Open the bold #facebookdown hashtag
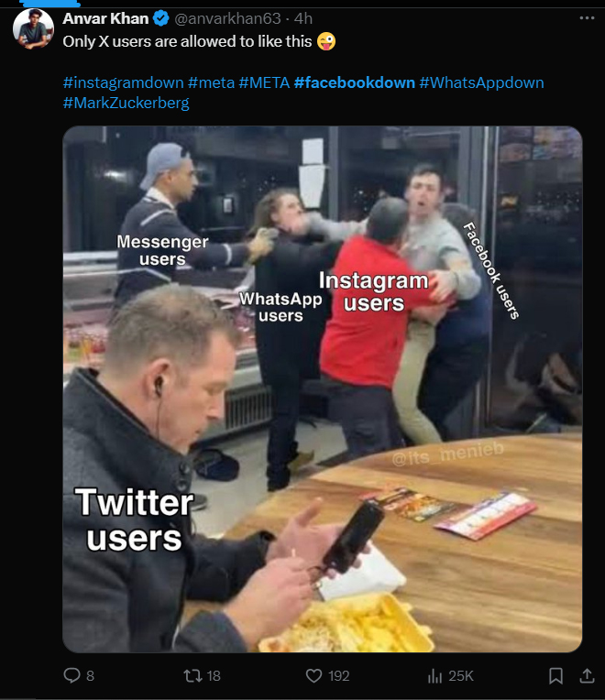Viewport: 605px width, 700px height. pyautogui.click(x=355, y=82)
